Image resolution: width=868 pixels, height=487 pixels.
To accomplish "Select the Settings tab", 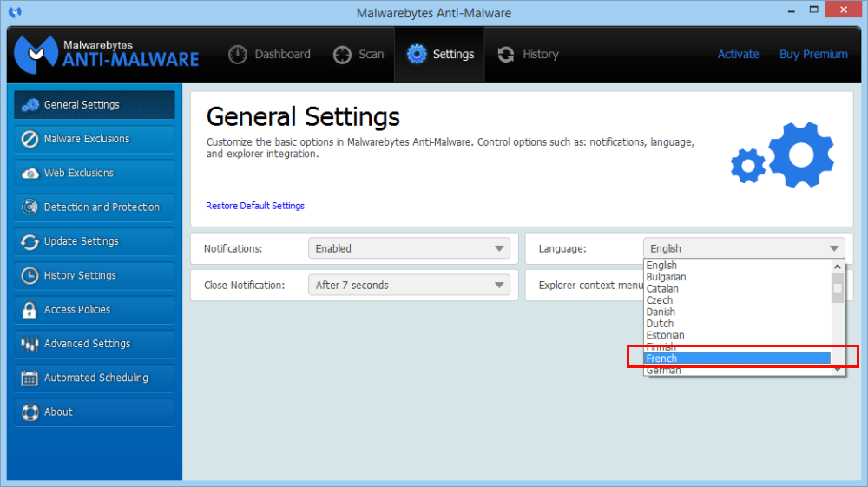I will [439, 54].
